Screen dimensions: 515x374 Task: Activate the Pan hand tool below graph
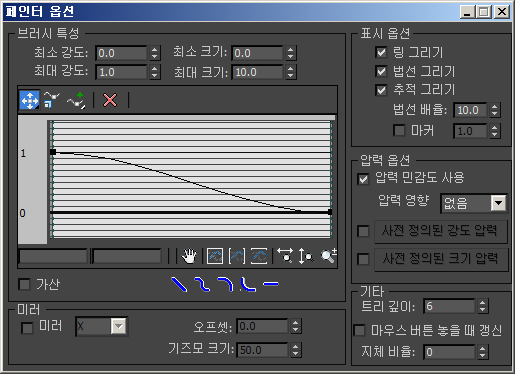189,256
